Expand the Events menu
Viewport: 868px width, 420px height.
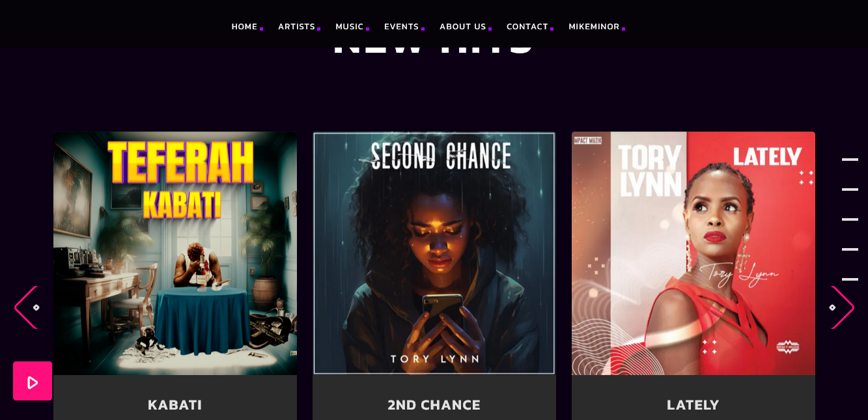[402, 27]
